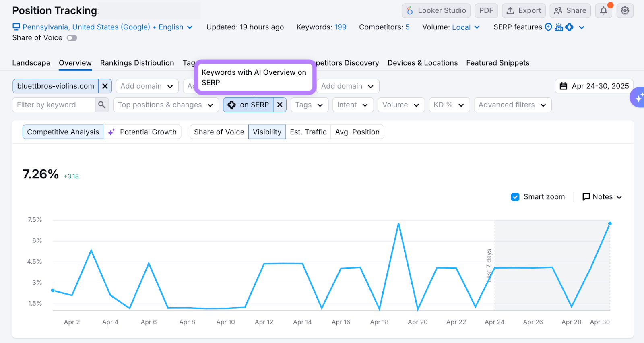Image resolution: width=644 pixels, height=343 pixels.
Task: Open Looker Studio integration
Action: tap(436, 11)
